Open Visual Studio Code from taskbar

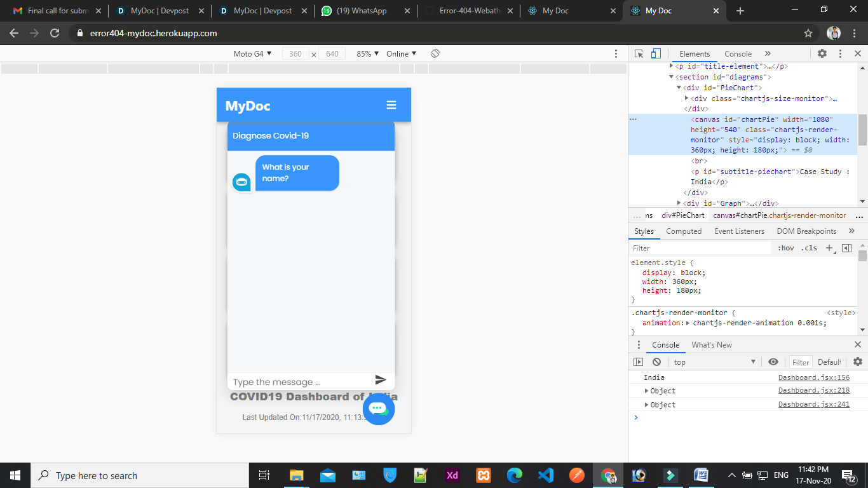[x=545, y=475]
